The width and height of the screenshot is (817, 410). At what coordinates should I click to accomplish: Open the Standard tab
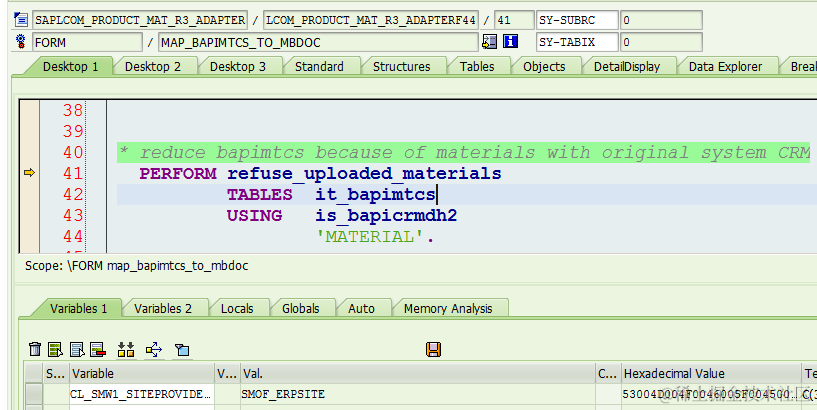[x=319, y=67]
